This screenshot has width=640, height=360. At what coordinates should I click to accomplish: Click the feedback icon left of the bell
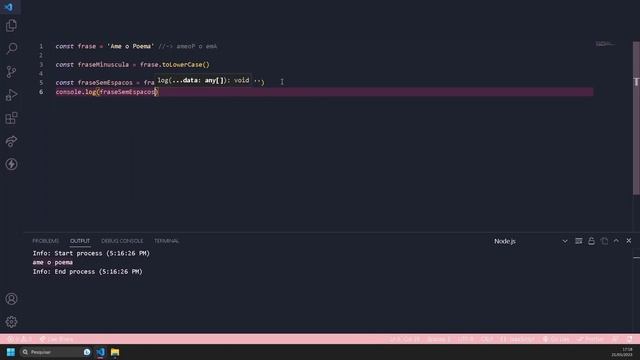click(615, 339)
